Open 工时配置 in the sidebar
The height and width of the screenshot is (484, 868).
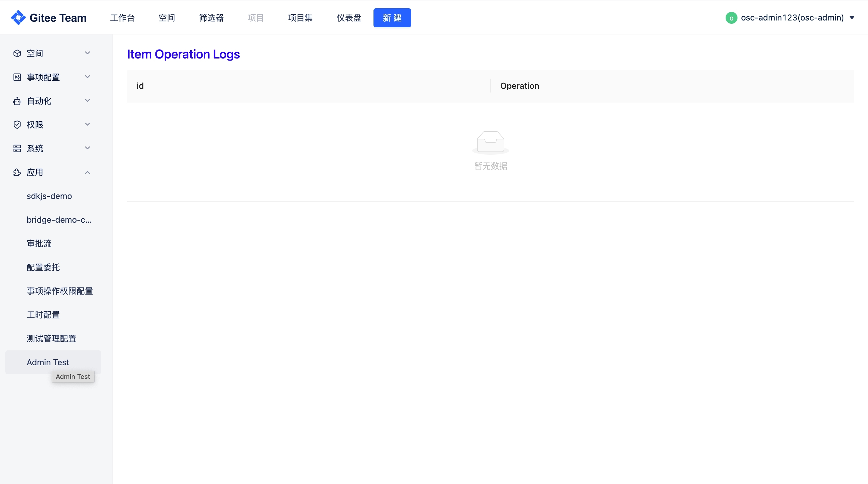pyautogui.click(x=43, y=315)
